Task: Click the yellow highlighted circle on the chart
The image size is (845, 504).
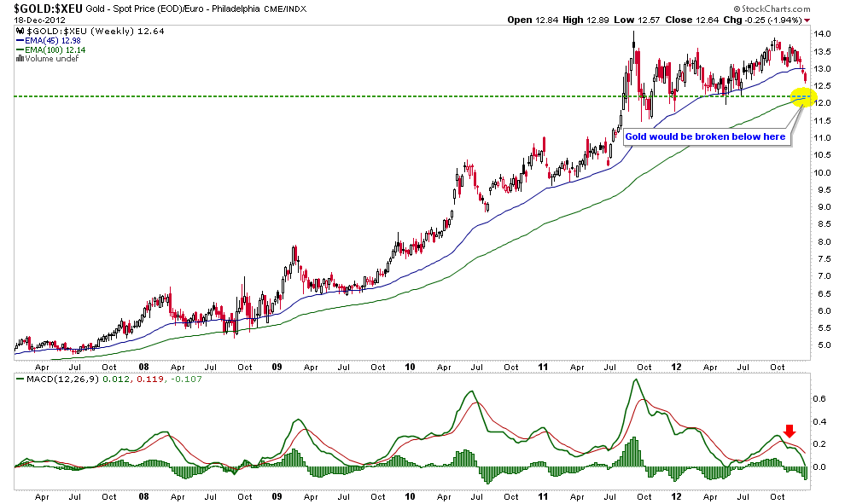Action: 802,98
